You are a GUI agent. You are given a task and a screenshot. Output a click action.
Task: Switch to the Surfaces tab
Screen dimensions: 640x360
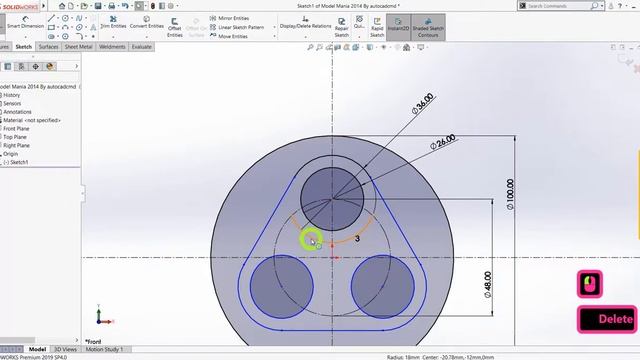click(49, 47)
